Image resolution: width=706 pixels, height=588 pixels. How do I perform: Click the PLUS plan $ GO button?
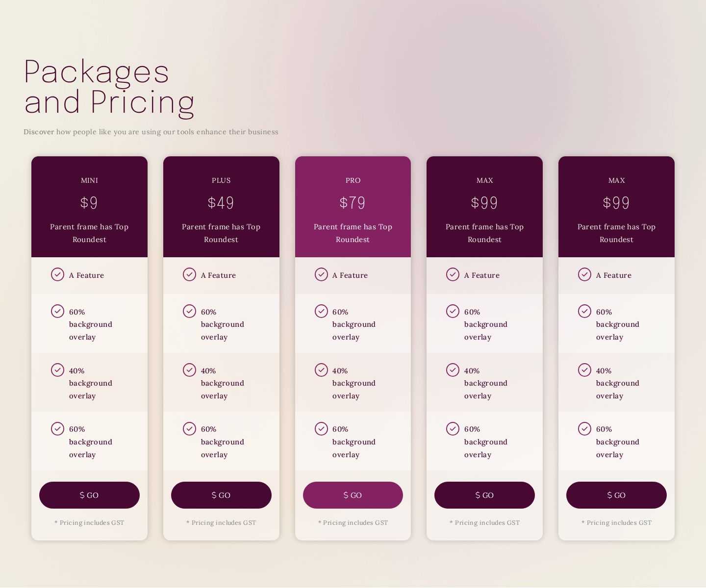click(221, 495)
